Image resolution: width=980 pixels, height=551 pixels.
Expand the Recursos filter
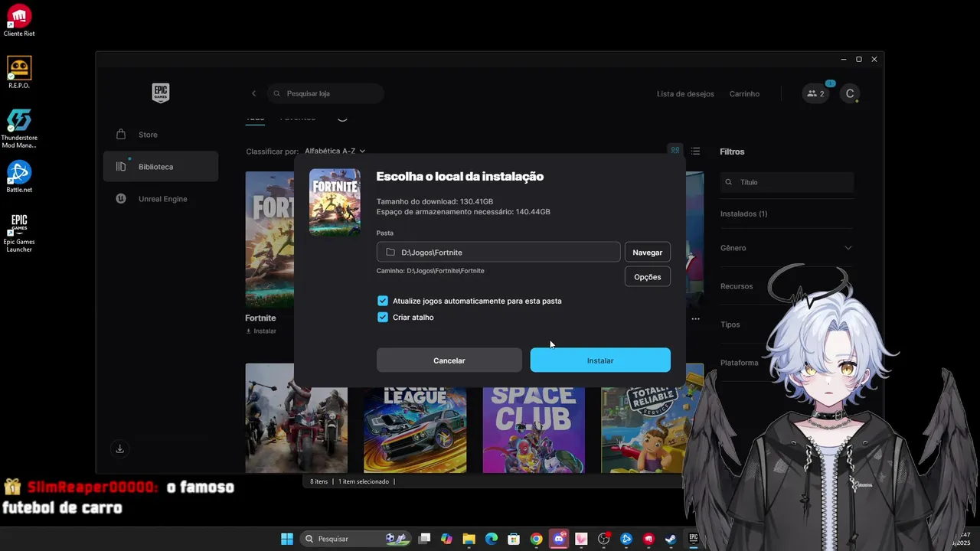[737, 286]
